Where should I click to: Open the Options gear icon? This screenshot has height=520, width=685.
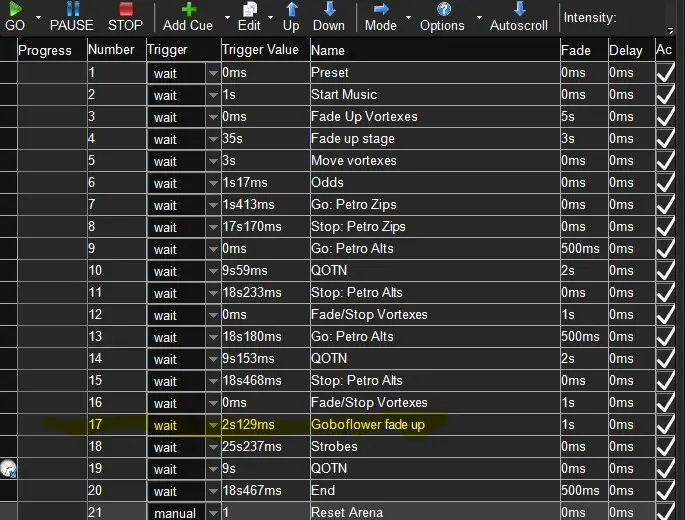442,10
